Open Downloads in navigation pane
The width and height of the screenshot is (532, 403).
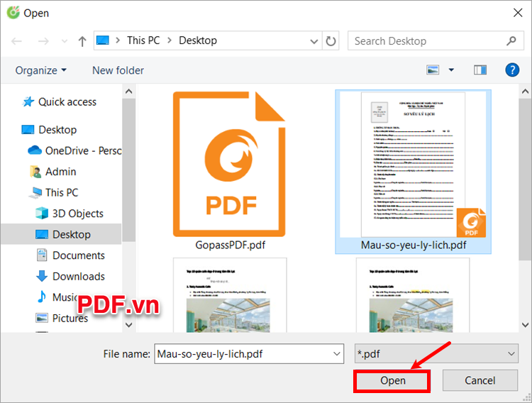(x=78, y=277)
